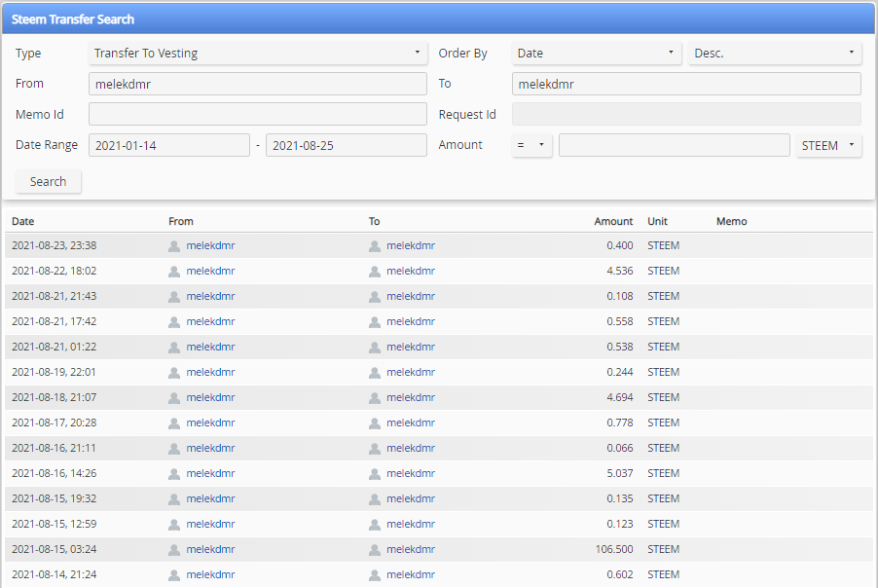Click the Steem Transfer Search panel title
The height and width of the screenshot is (588, 878).
pos(73,19)
